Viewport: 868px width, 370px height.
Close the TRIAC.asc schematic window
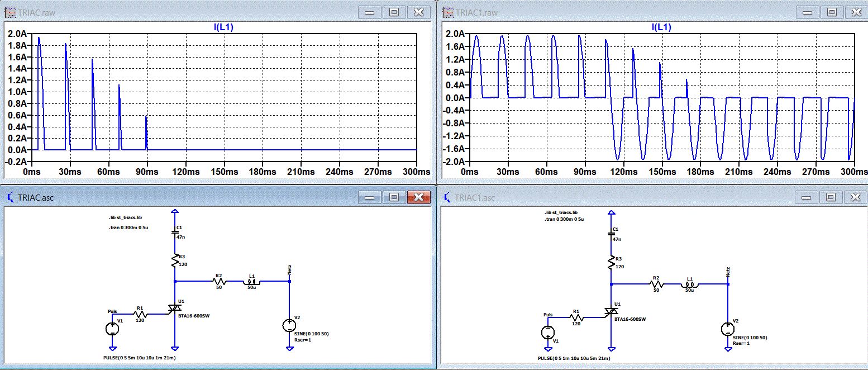point(418,197)
